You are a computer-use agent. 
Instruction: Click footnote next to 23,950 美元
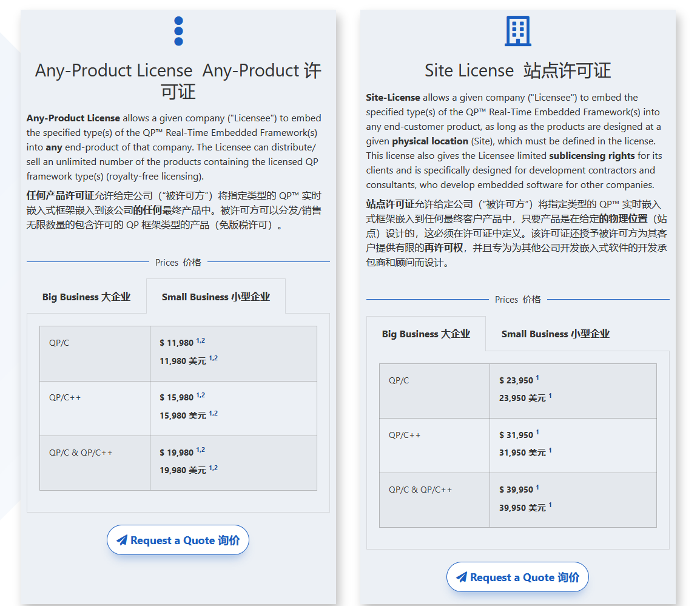click(550, 396)
